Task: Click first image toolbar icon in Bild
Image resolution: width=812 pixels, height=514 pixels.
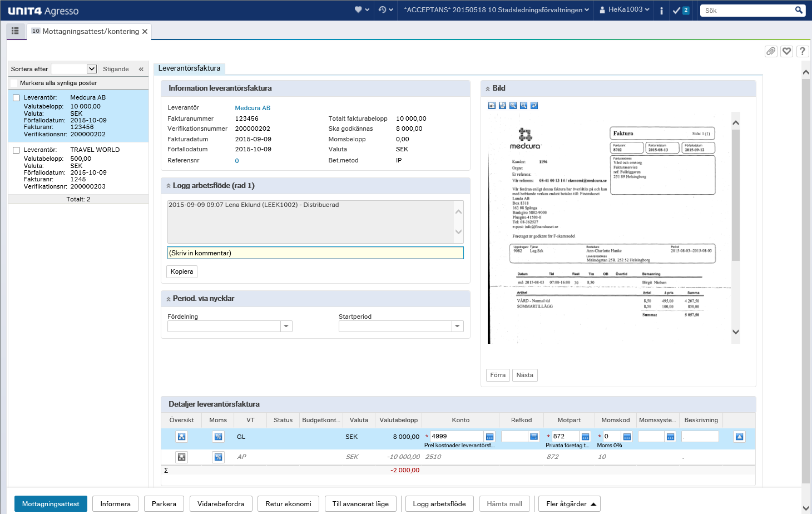Action: click(492, 106)
